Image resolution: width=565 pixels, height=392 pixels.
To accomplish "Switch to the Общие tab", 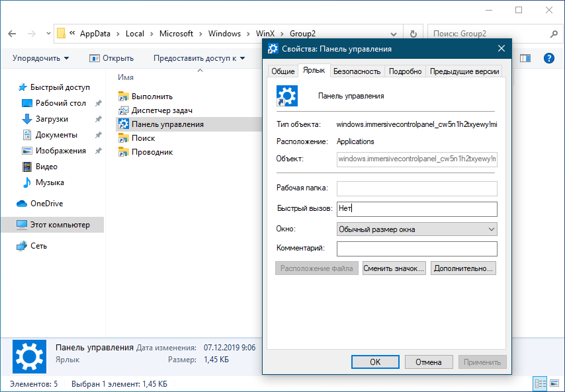I will pyautogui.click(x=283, y=71).
